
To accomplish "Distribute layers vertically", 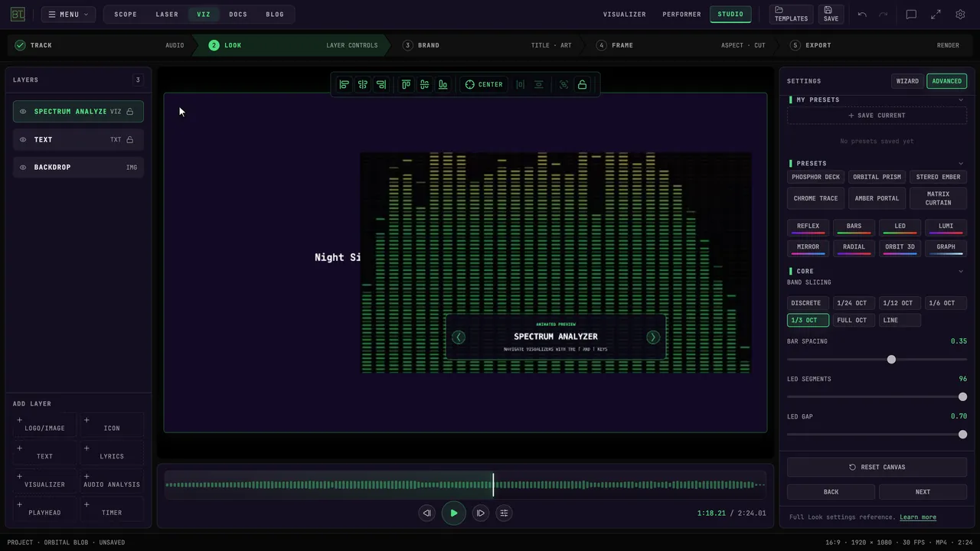I will coord(539,84).
